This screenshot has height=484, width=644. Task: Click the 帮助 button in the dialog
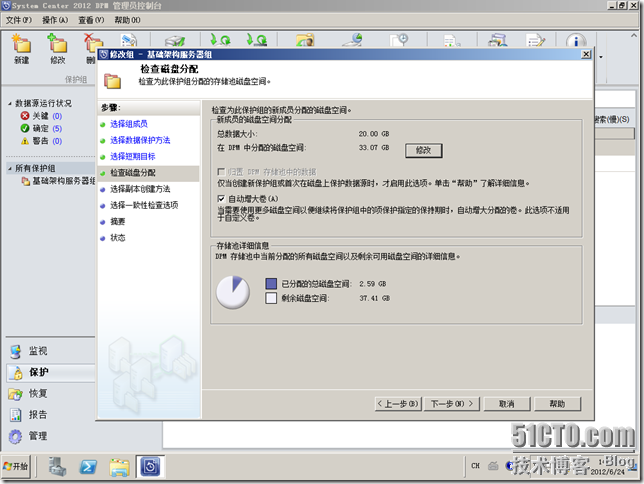point(557,404)
